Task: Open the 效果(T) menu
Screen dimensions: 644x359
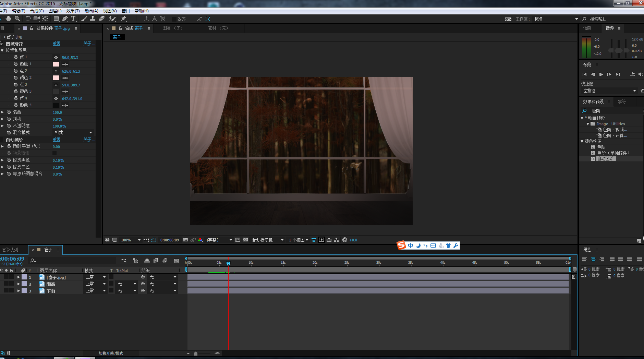Action: tap(73, 11)
